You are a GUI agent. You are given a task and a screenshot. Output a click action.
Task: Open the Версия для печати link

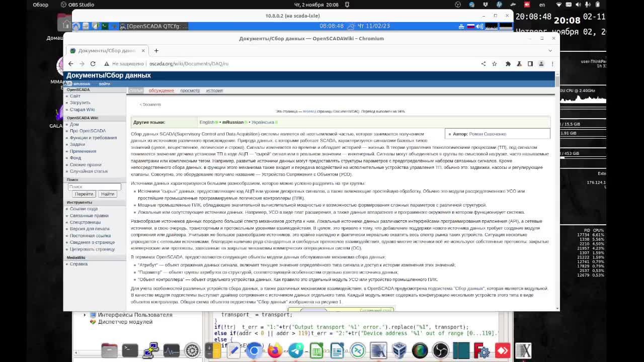(90, 229)
